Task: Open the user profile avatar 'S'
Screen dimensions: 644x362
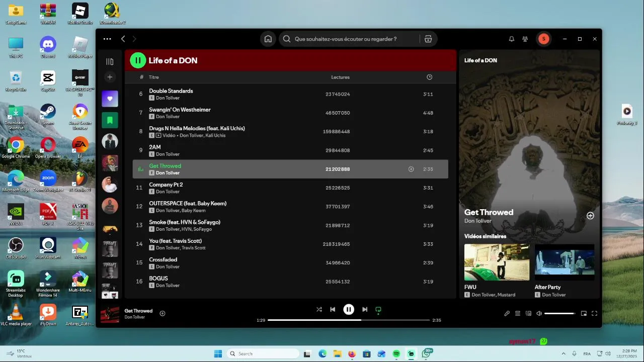Action: [x=543, y=39]
